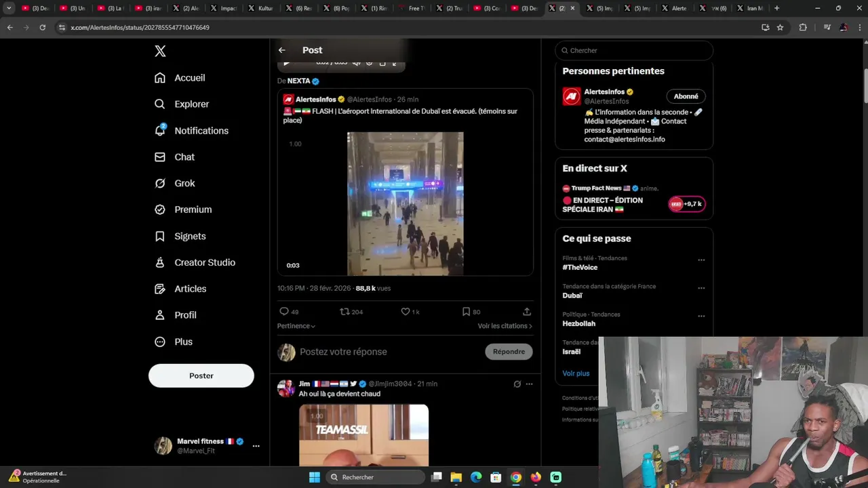Image resolution: width=868 pixels, height=488 pixels.
Task: Open Grok assistant
Action: [175, 184]
